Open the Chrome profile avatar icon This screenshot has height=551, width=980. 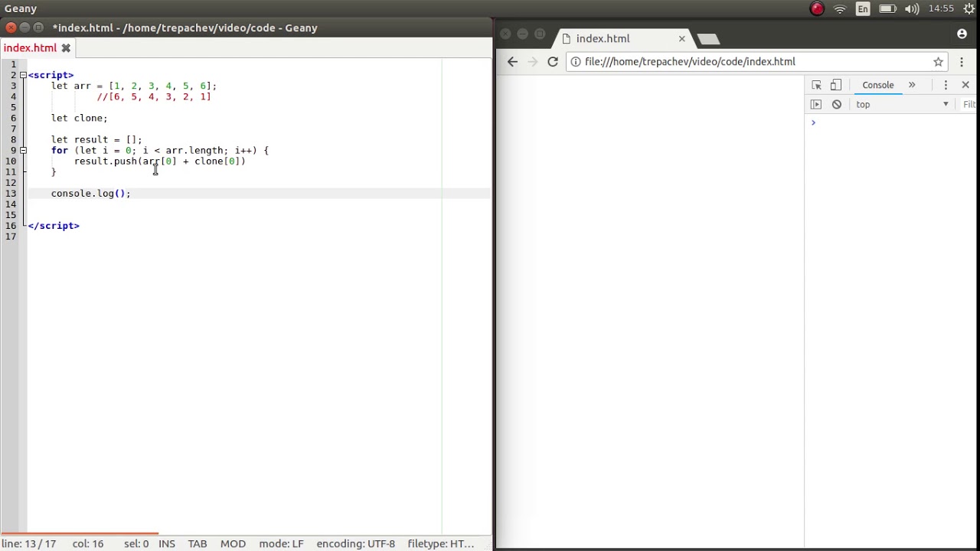coord(962,34)
